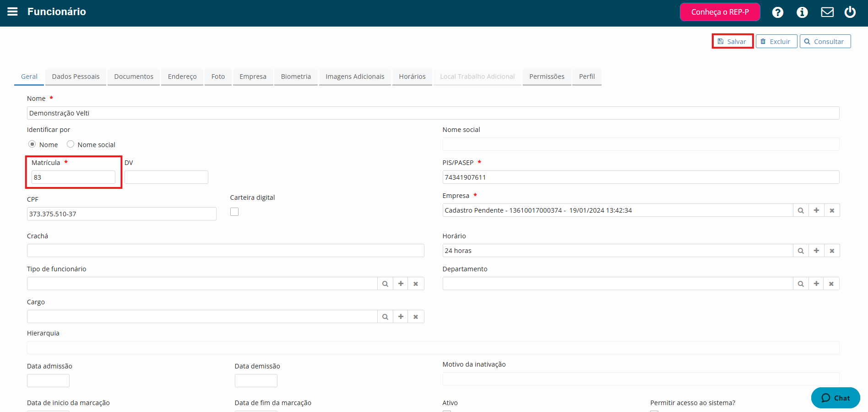Select Nome radio button
Screen dimensions: 868x412
[32, 144]
